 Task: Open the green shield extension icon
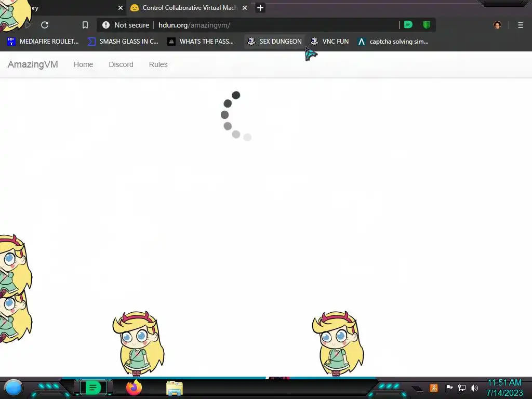[427, 25]
